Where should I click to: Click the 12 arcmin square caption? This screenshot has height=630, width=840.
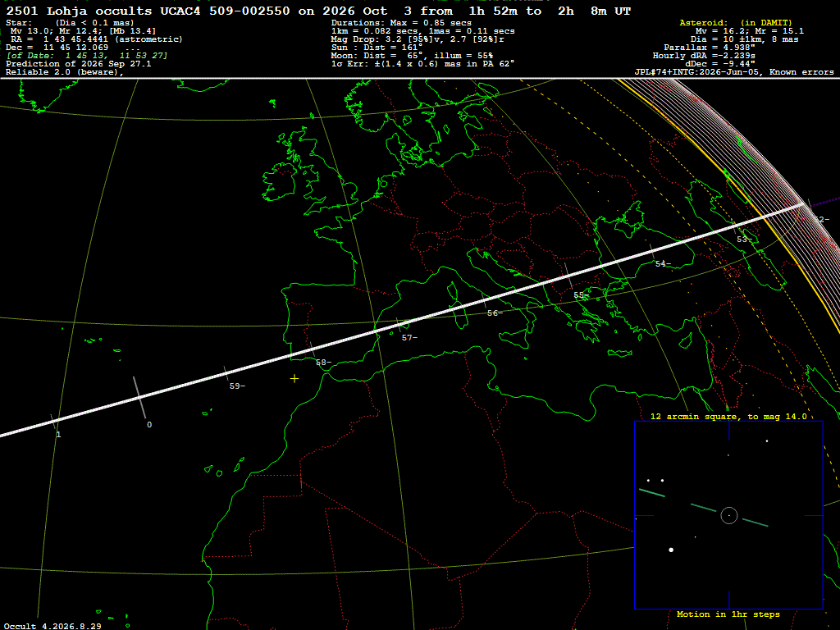728,416
